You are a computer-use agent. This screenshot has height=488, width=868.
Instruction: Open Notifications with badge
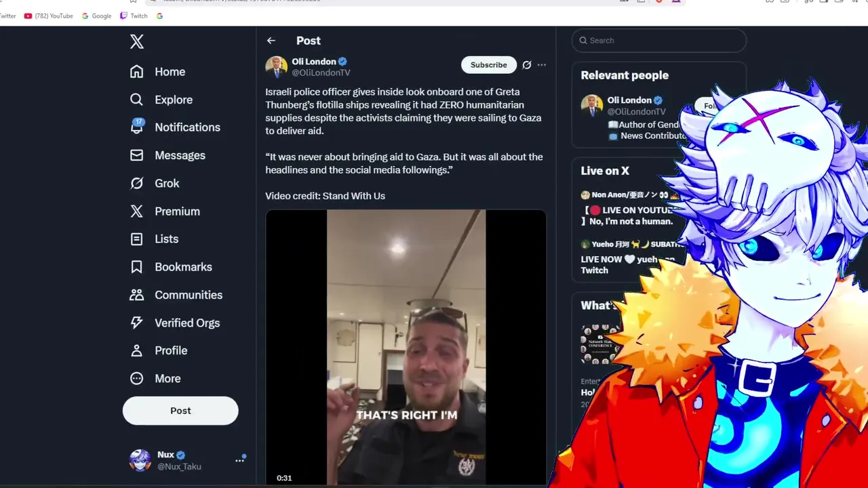[175, 127]
